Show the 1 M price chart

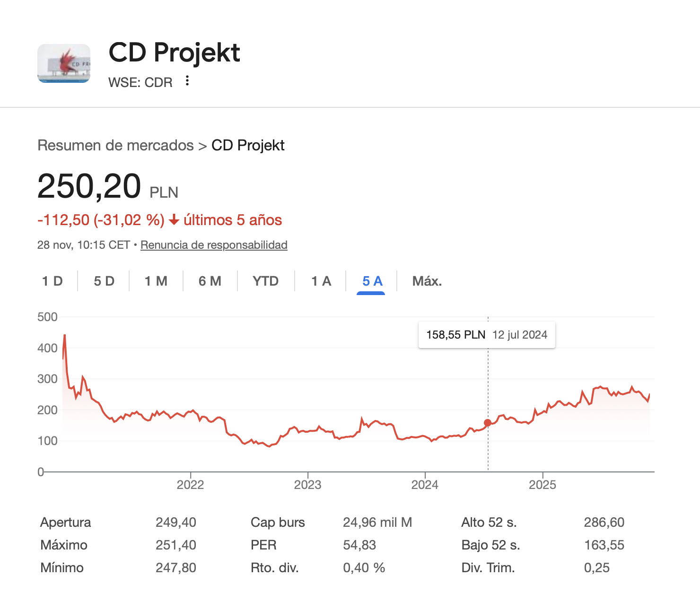(156, 281)
